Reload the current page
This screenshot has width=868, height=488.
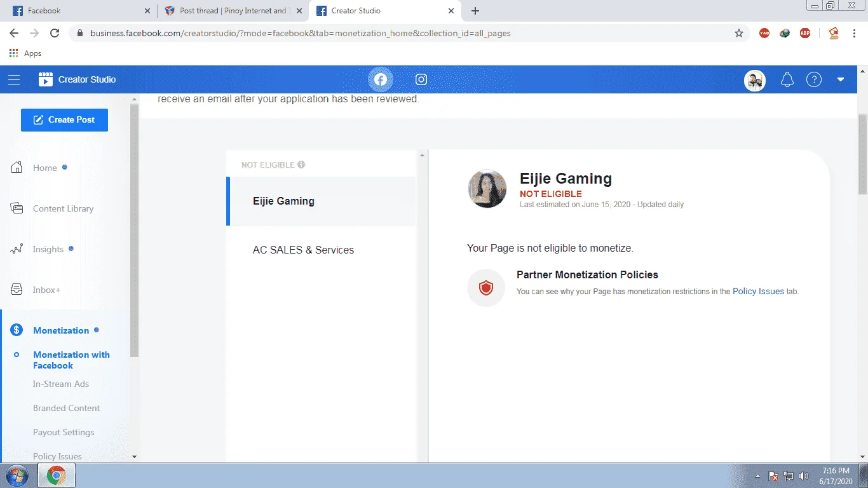55,33
